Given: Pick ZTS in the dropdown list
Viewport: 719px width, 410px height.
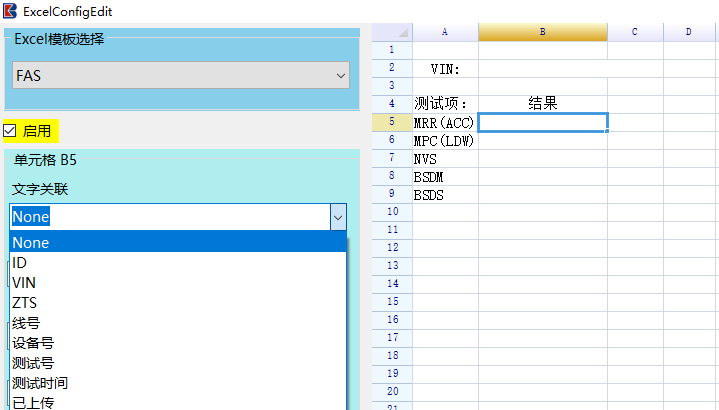Looking at the screenshot, I should [178, 303].
